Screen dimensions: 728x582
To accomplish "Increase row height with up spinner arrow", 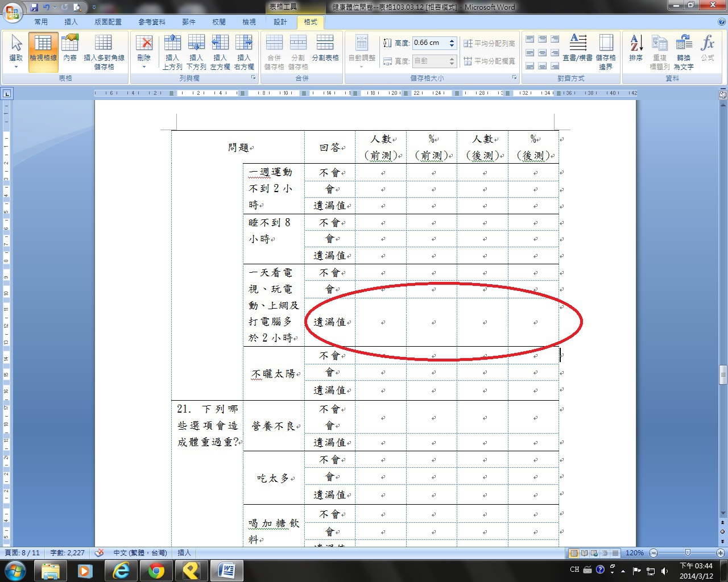I will coord(452,40).
